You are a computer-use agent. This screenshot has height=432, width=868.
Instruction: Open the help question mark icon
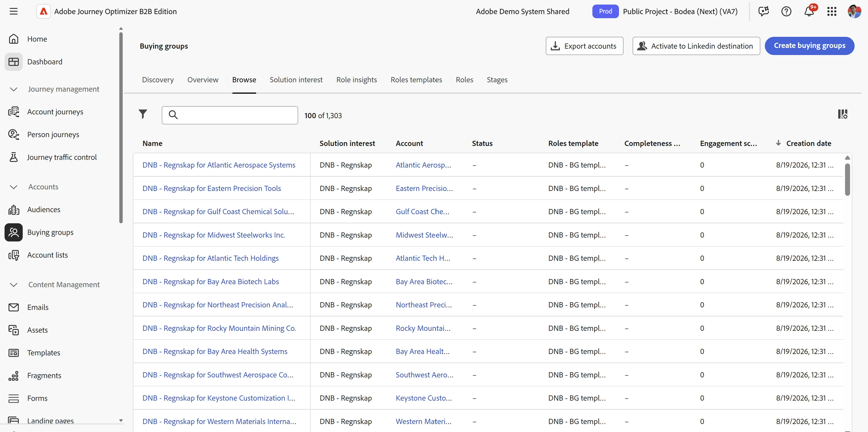pyautogui.click(x=786, y=11)
